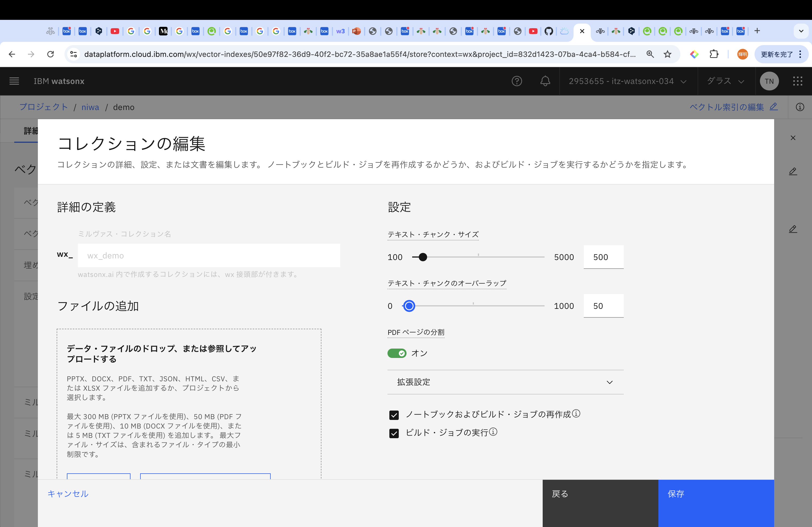
Task: Reload the page in the browser
Action: pos(50,54)
